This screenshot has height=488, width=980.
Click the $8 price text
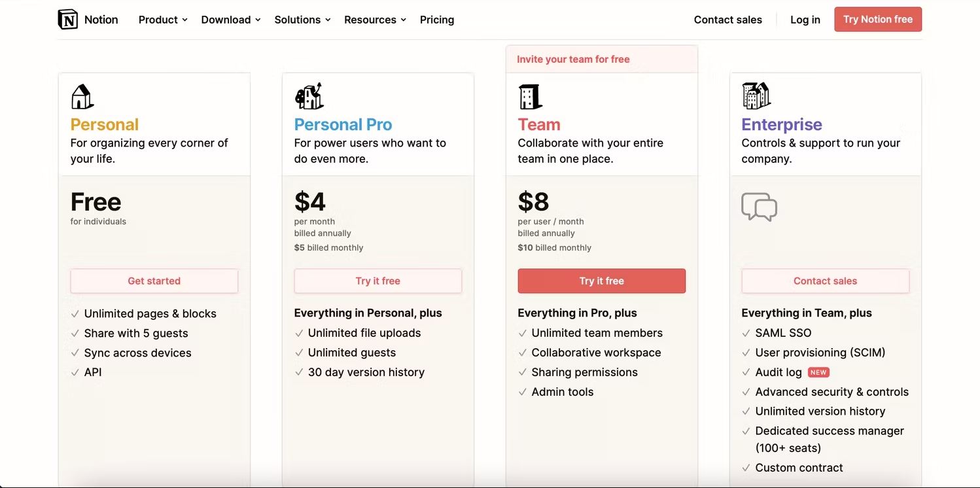click(x=534, y=201)
